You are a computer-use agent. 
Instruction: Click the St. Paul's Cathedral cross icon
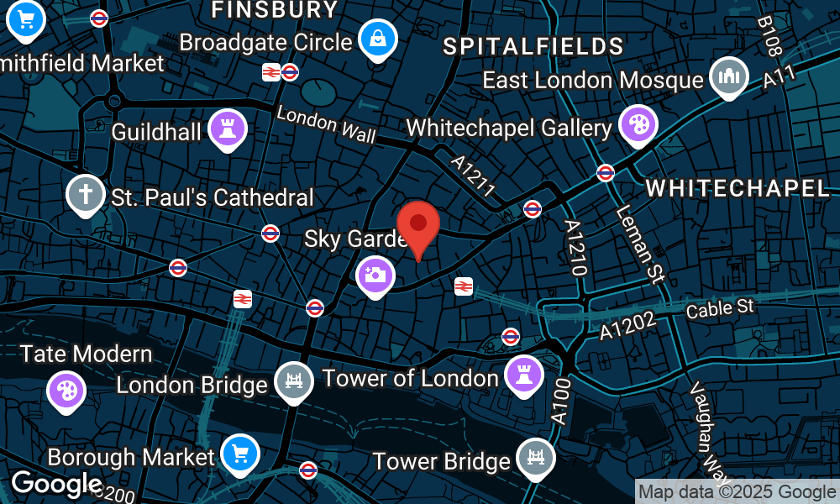tap(85, 196)
